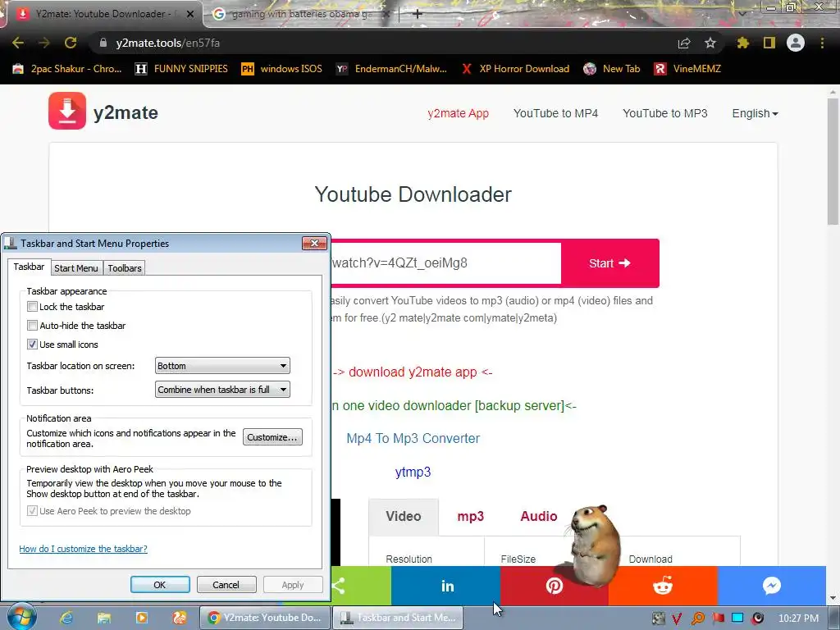Click Cancel in Taskbar Properties
Image resolution: width=840 pixels, height=630 pixels.
coord(226,584)
